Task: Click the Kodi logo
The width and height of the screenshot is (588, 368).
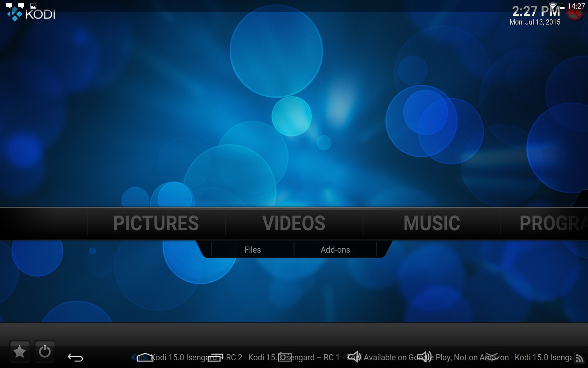Action: (31, 14)
